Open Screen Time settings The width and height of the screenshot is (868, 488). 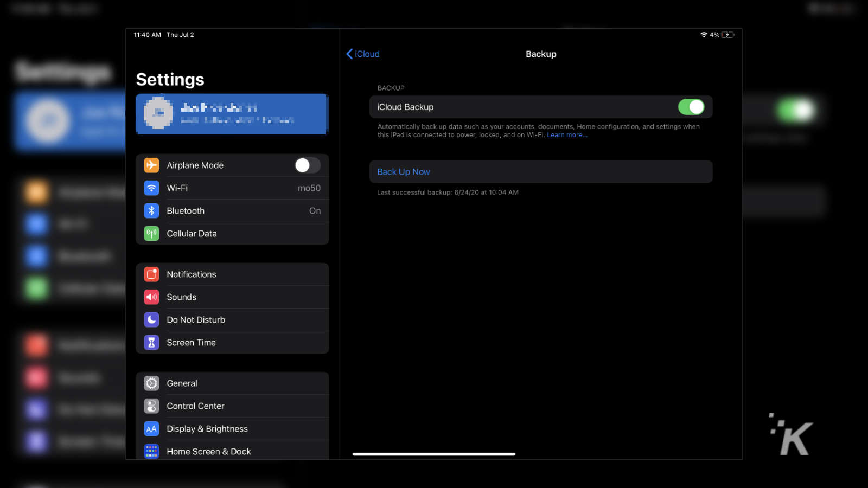click(x=232, y=343)
